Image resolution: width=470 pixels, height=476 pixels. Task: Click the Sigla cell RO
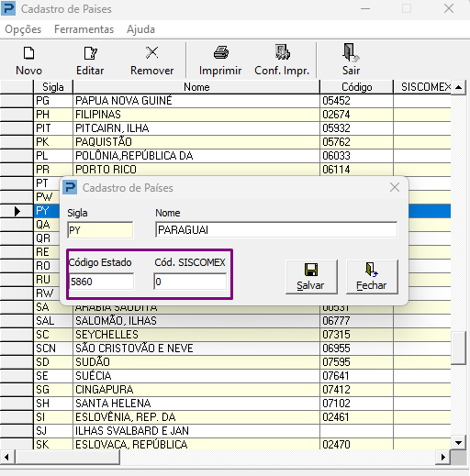[47, 266]
